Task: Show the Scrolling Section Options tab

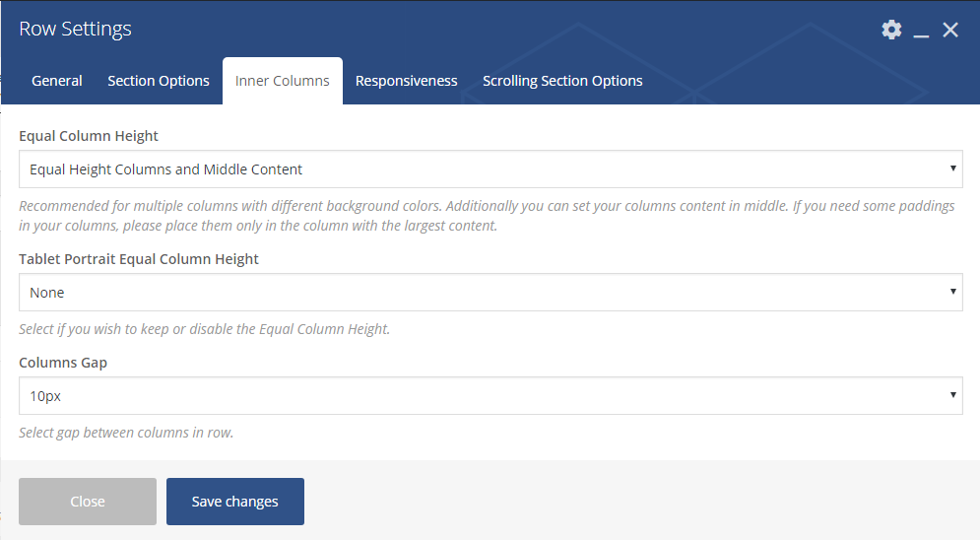Action: pos(562,81)
